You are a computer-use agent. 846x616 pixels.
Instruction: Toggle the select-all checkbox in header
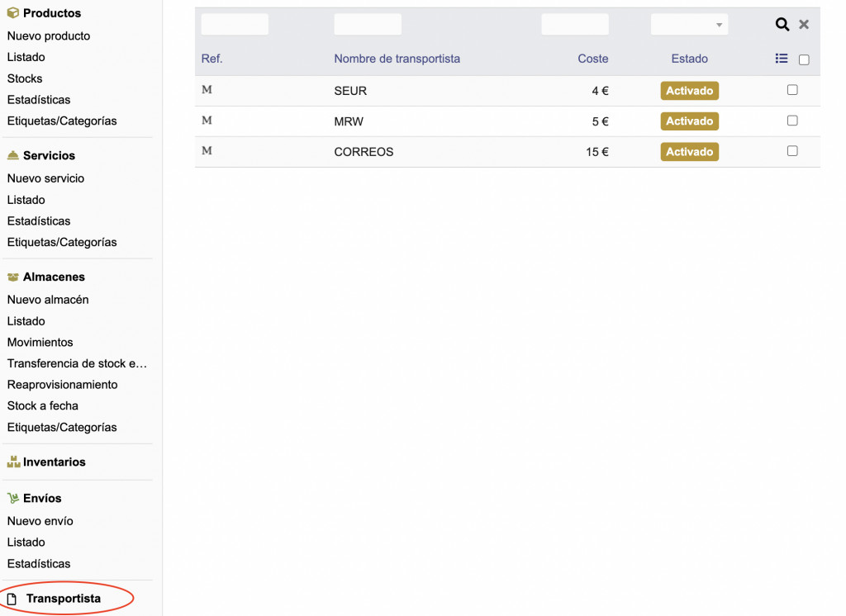coord(804,59)
